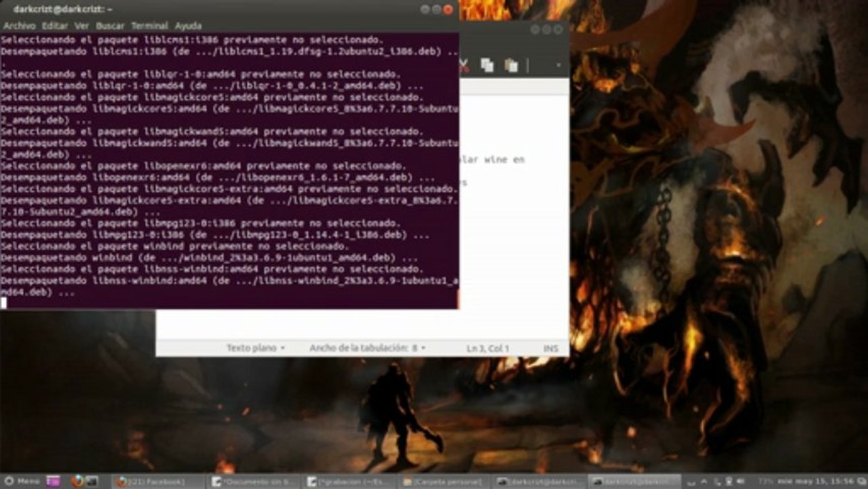Click the battery 73% indicator
Image resolution: width=868 pixels, height=489 pixels.
pos(766,481)
